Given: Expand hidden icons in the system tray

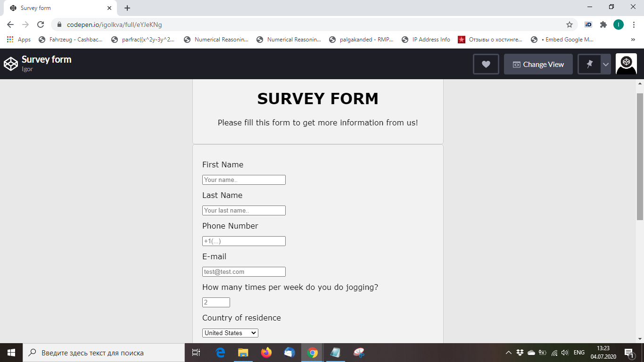Looking at the screenshot, I should click(x=508, y=352).
